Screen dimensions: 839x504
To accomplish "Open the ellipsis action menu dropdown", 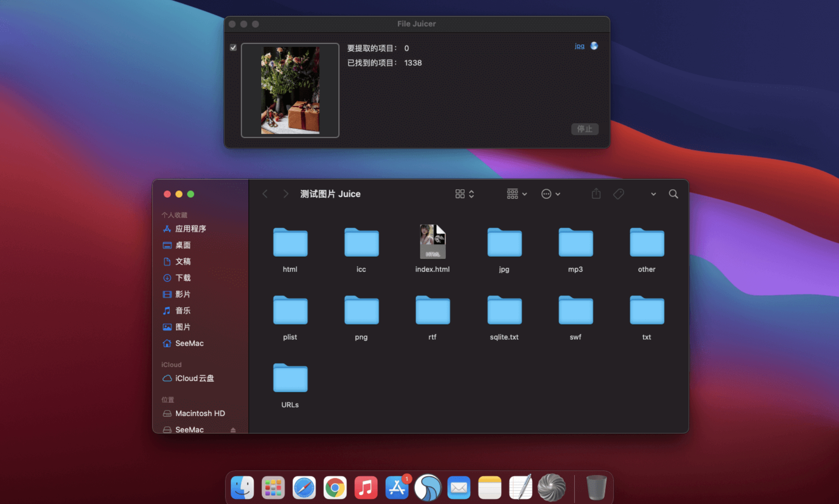I will click(x=550, y=194).
